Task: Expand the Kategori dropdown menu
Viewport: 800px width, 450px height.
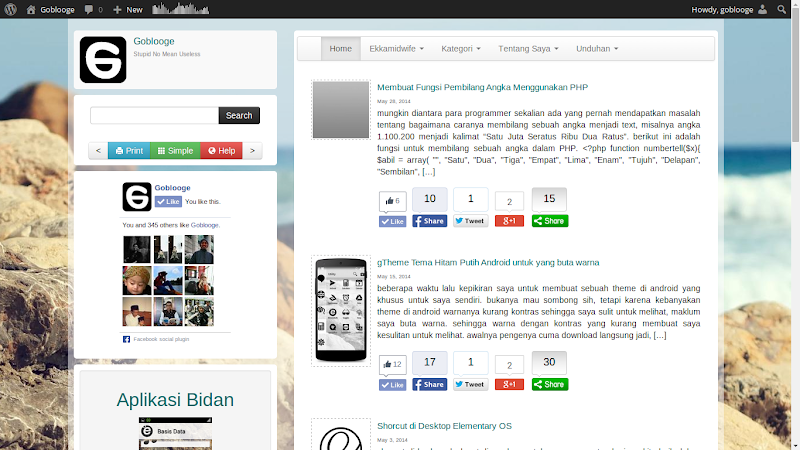Action: pyautogui.click(x=461, y=48)
